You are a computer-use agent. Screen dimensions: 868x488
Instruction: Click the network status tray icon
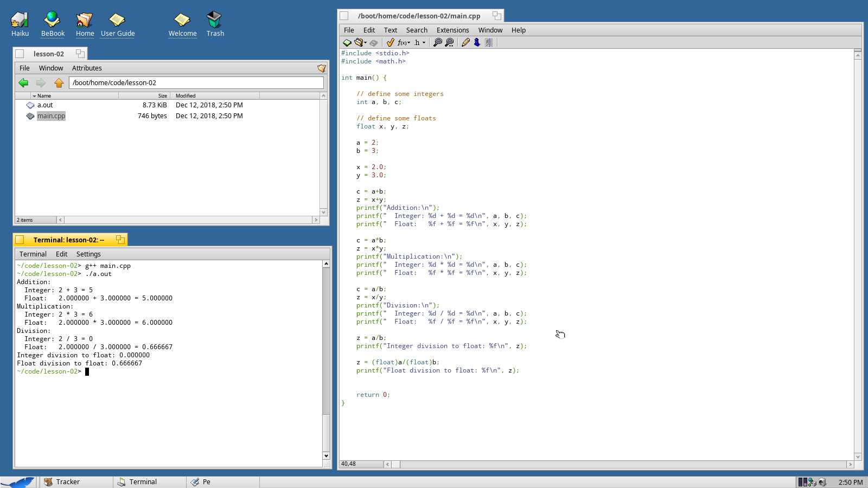click(x=812, y=482)
